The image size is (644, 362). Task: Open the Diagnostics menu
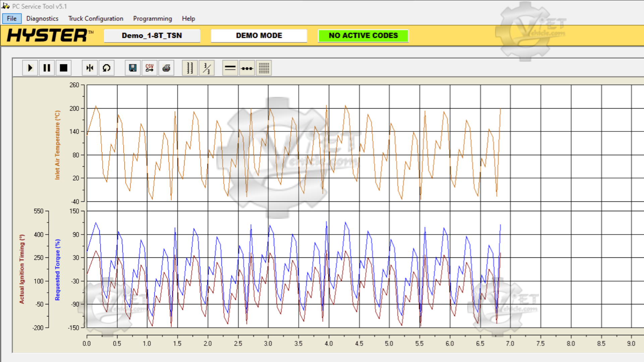click(x=42, y=18)
